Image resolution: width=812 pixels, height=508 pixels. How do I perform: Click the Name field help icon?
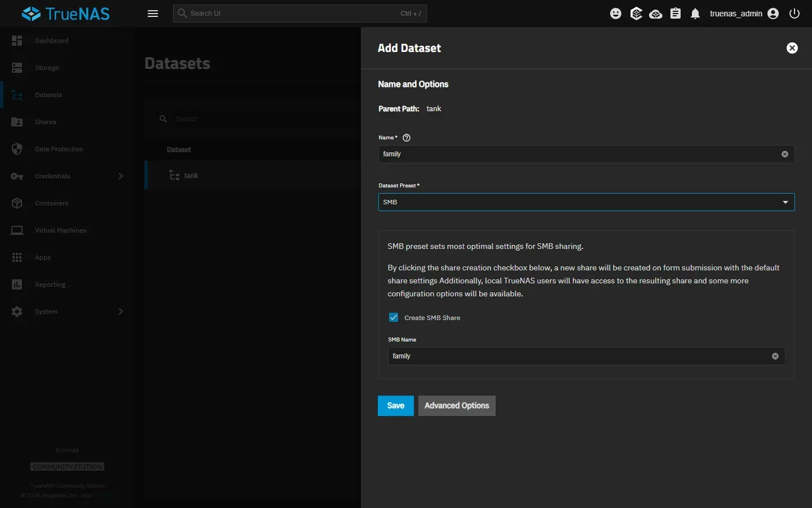[407, 138]
